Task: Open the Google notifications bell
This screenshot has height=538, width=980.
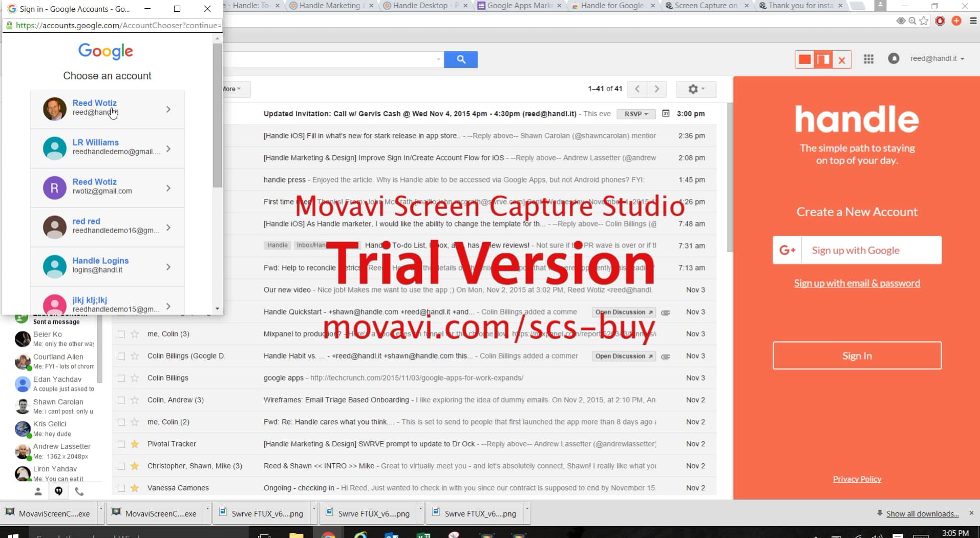Action: (x=893, y=59)
